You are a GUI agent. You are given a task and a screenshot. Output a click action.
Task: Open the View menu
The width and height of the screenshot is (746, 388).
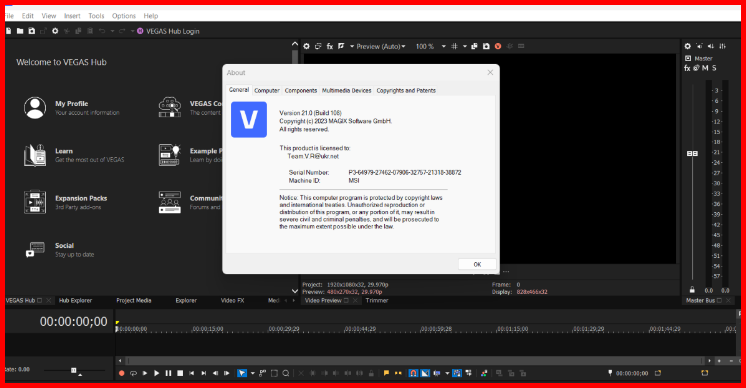(x=49, y=16)
